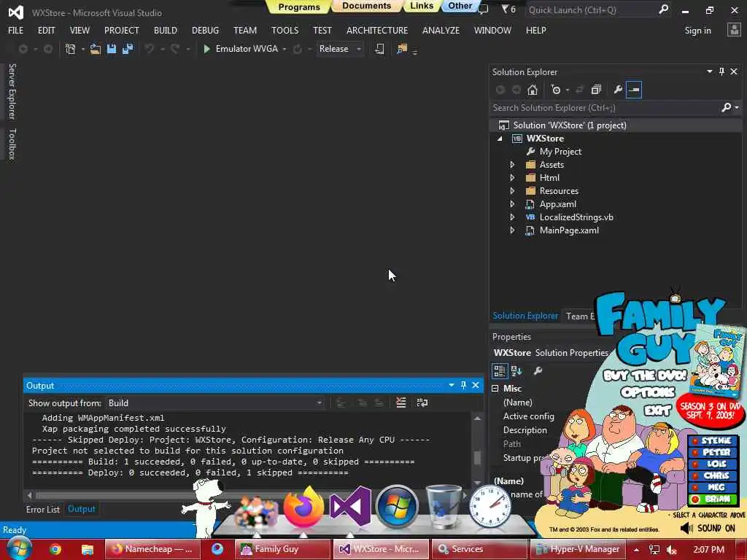747x560 pixels.
Task: Click Alphabetical sort icon in Properties
Action: [x=516, y=370]
